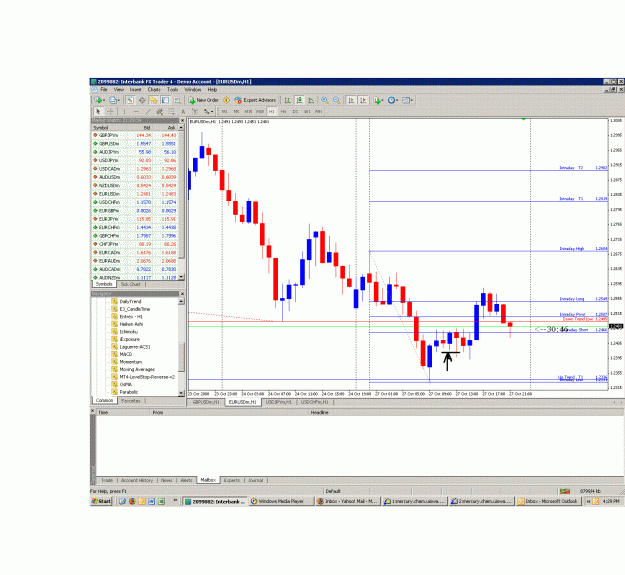The image size is (625, 575).
Task: Zoom in on the chart
Action: click(325, 100)
